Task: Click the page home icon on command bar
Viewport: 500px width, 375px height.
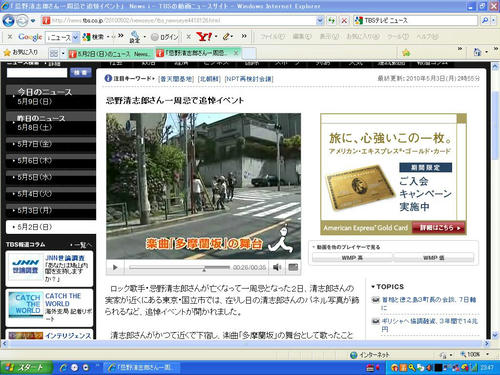Action: (477, 52)
